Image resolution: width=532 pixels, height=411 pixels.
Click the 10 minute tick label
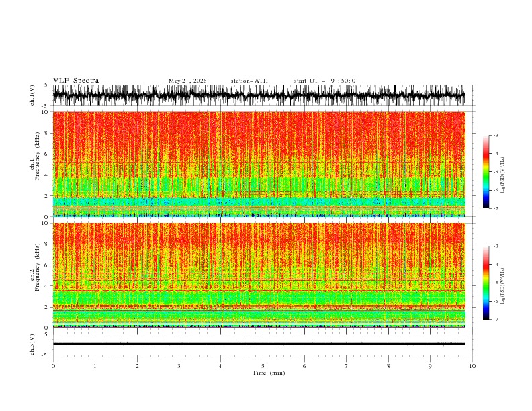[472, 366]
